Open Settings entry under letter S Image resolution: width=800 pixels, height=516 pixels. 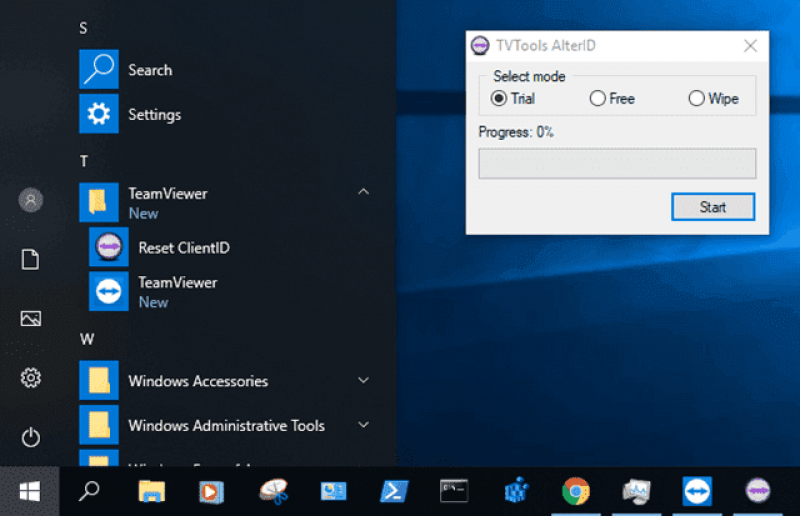(x=155, y=114)
